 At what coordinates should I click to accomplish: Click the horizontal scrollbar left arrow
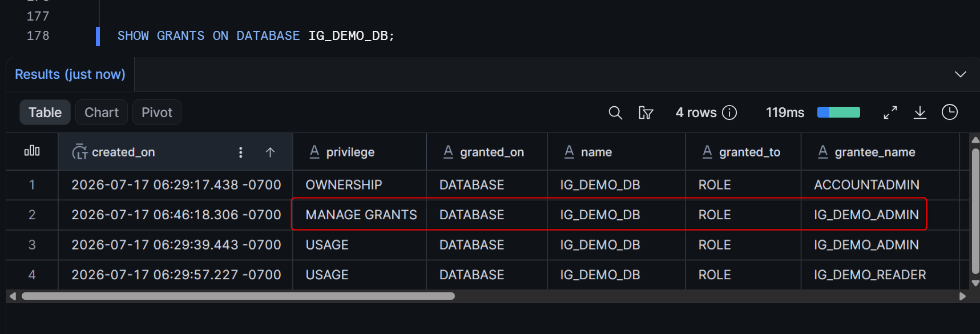(x=13, y=296)
